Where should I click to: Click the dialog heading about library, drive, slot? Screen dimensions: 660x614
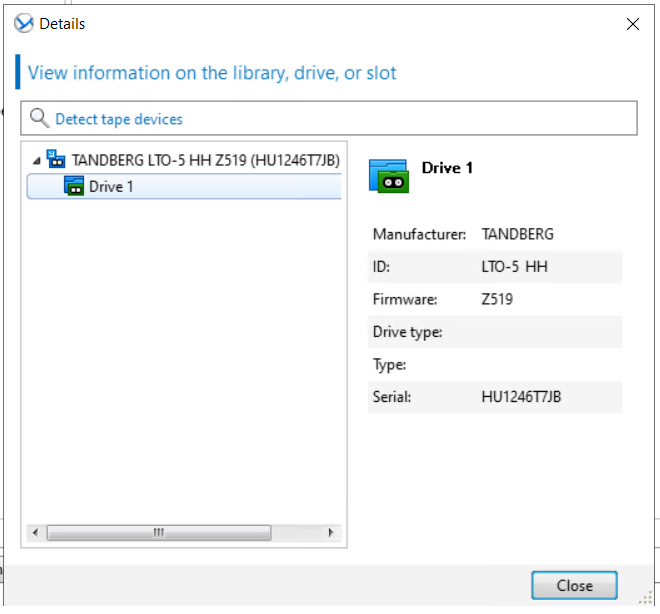click(x=212, y=73)
